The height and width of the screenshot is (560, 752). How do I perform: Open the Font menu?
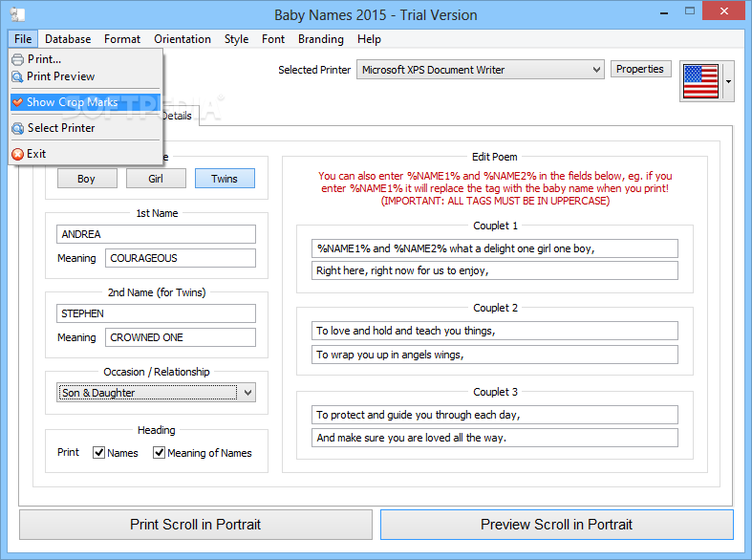tap(273, 39)
